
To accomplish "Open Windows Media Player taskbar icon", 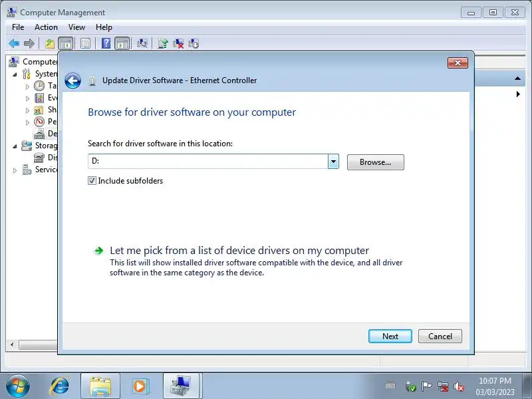I will 140,386.
